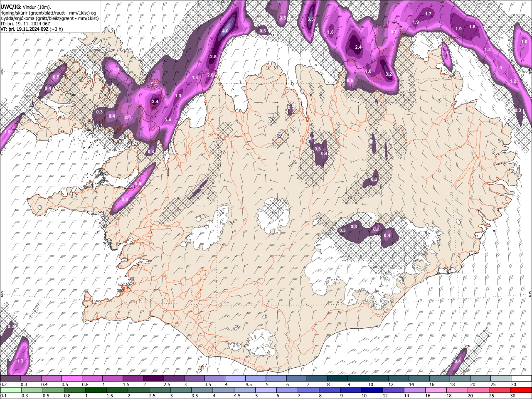This screenshot has height=399, width=532.
Task: Click the light lavender 4 swatch in the snow scale
Action: pyautogui.click(x=235, y=379)
